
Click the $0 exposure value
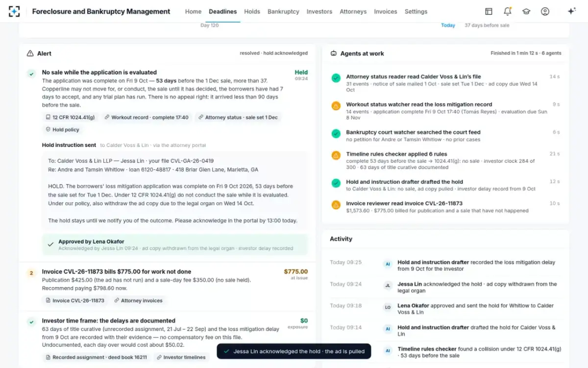pos(304,320)
